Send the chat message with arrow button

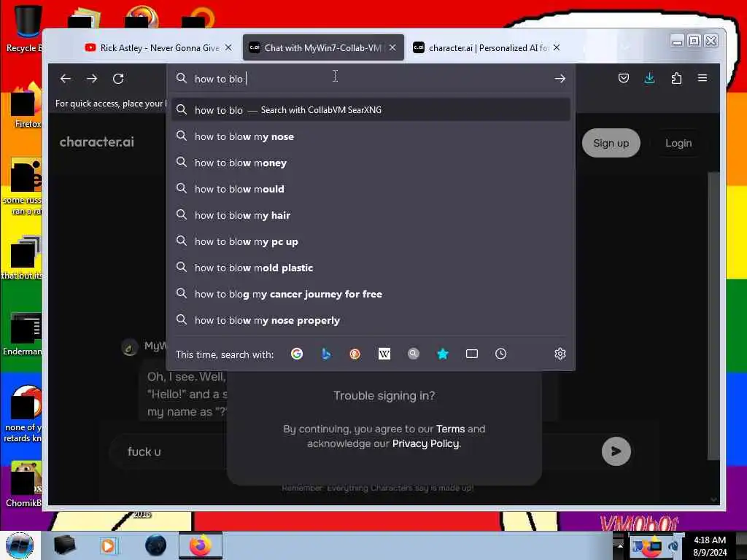(x=616, y=451)
